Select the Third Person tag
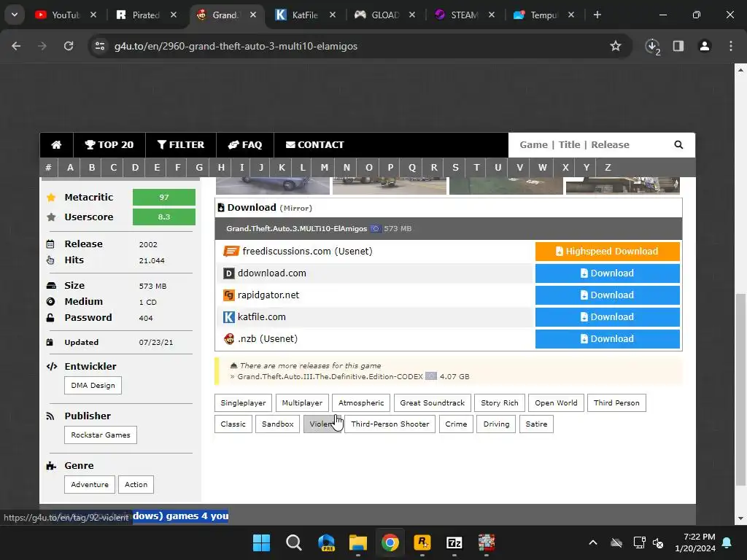747x560 pixels. (x=616, y=402)
